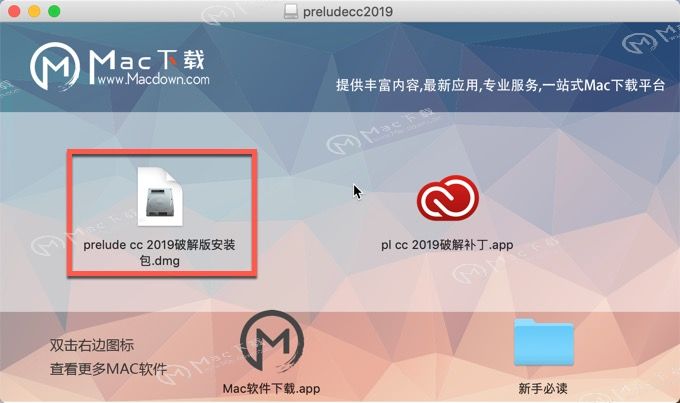Screen dimensions: 680x403
Task: Select the prelude cc 2019 dmg file icon
Action: point(160,197)
